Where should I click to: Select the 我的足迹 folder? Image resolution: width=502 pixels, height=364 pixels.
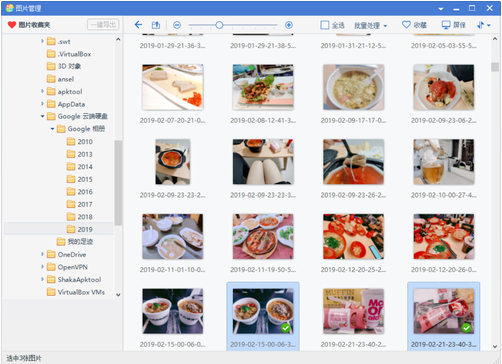tap(75, 242)
